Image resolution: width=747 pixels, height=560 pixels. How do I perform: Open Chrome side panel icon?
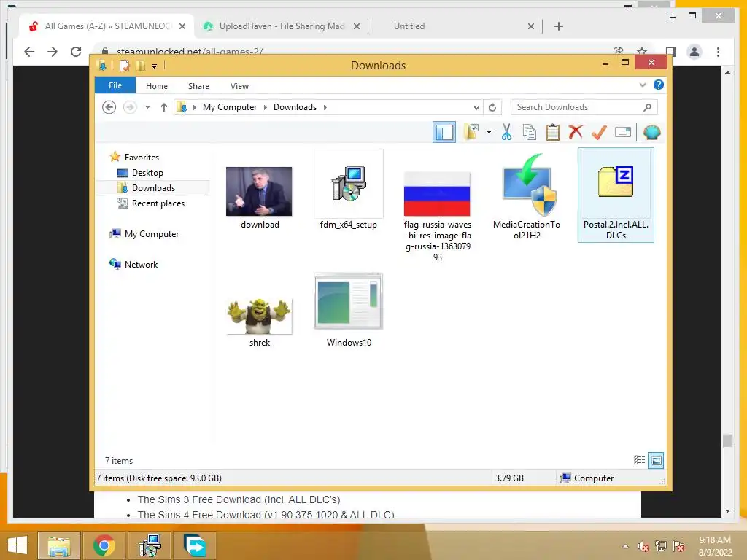[x=671, y=52]
